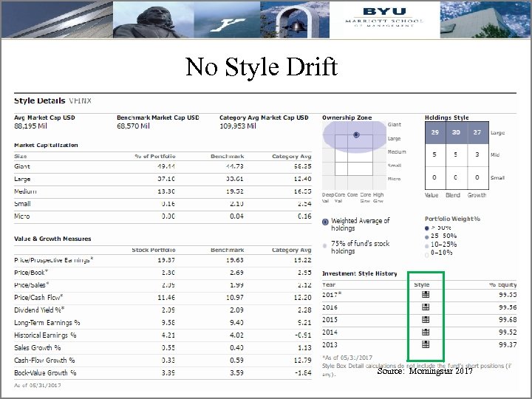Click the 2017 style box icon

click(426, 295)
